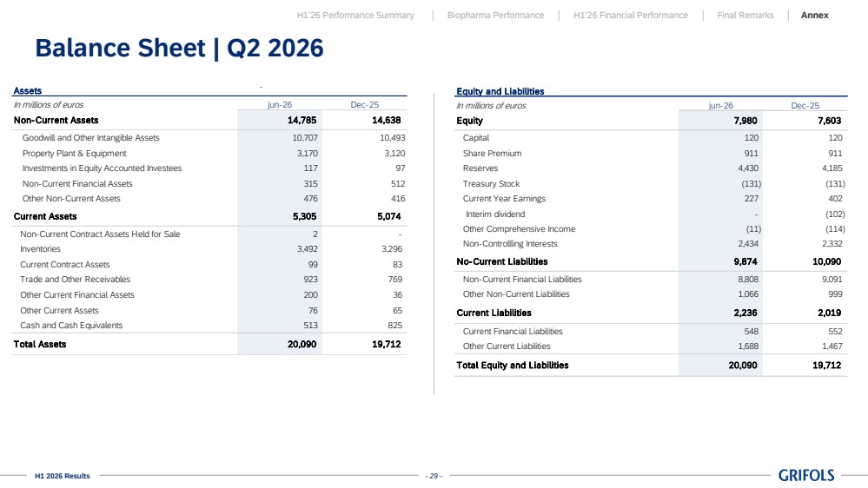Click the Non-Current Financial Liabilities label

(522, 280)
